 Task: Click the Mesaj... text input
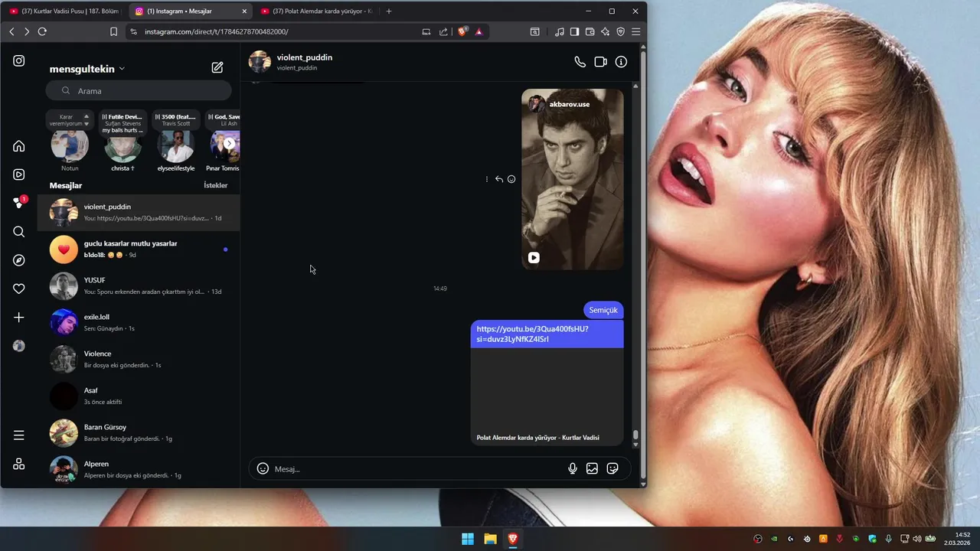(417, 468)
